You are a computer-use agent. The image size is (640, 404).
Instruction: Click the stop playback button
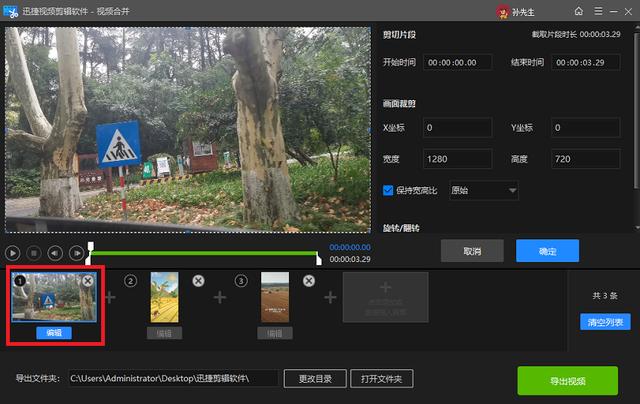click(x=34, y=253)
